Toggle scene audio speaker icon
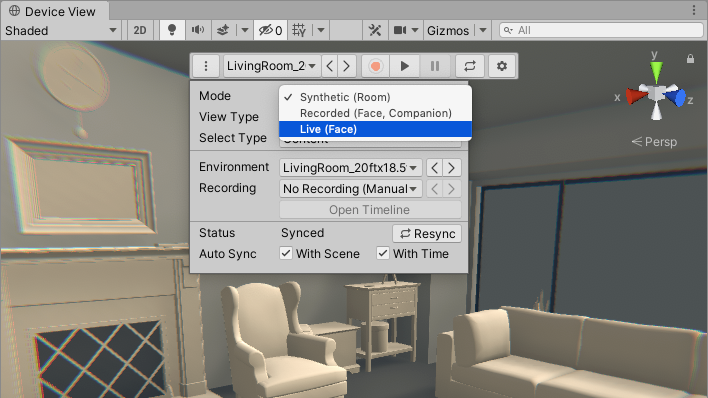The width and height of the screenshot is (708, 398). pyautogui.click(x=198, y=30)
